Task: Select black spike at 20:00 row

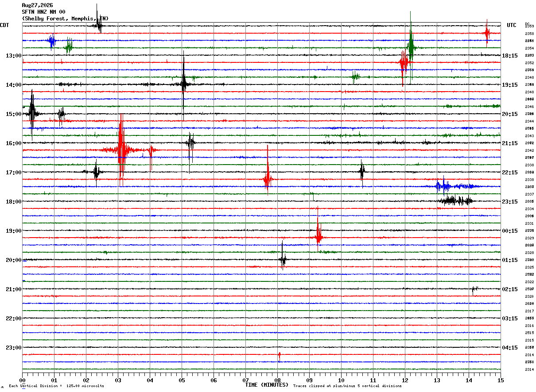Action: pyautogui.click(x=283, y=259)
